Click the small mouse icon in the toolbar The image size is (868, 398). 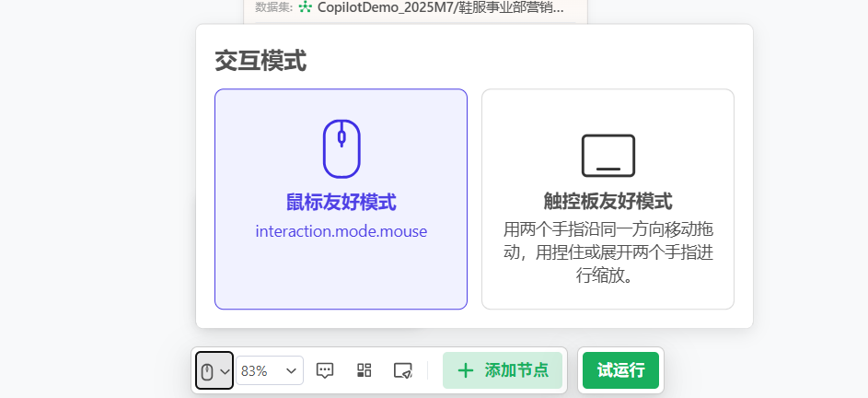(207, 370)
